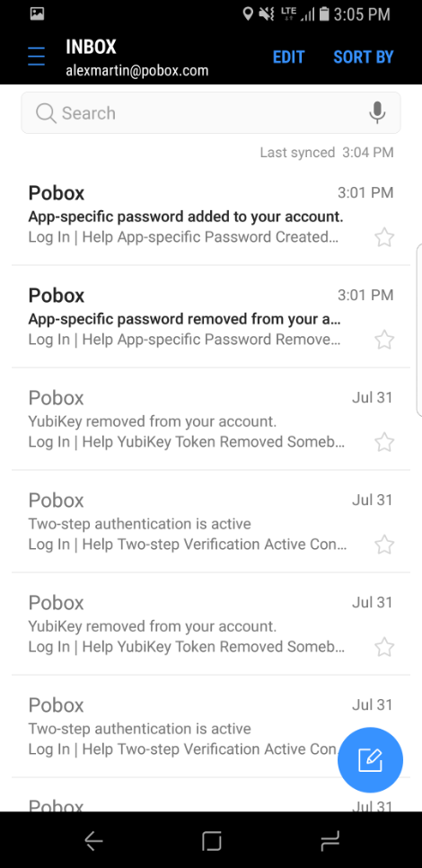Tap the Android back navigation button
This screenshot has width=422, height=868.
click(x=94, y=841)
